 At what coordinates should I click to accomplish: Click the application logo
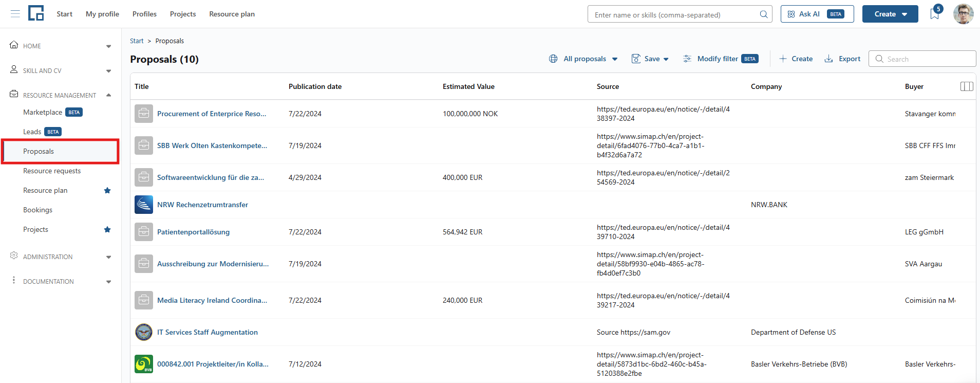[36, 13]
